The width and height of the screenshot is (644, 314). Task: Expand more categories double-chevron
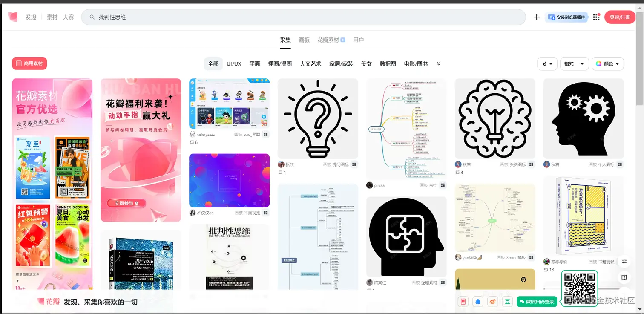[x=439, y=64]
